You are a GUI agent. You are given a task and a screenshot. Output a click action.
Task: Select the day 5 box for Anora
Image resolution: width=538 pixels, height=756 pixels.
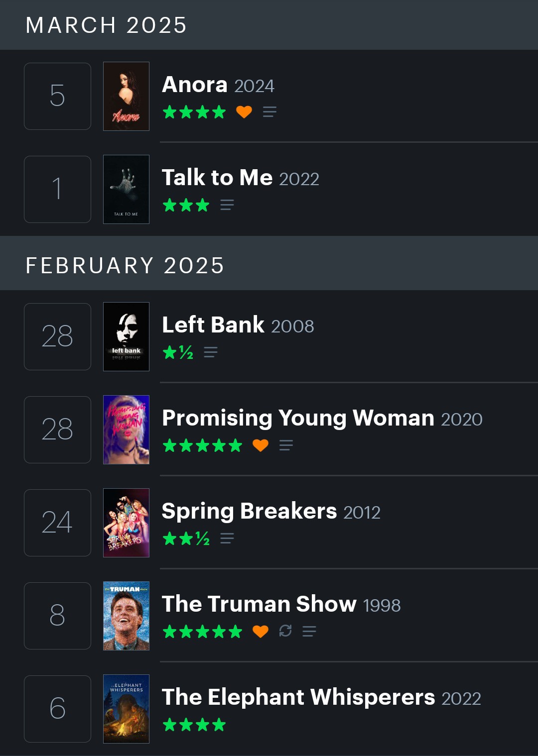pyautogui.click(x=57, y=96)
